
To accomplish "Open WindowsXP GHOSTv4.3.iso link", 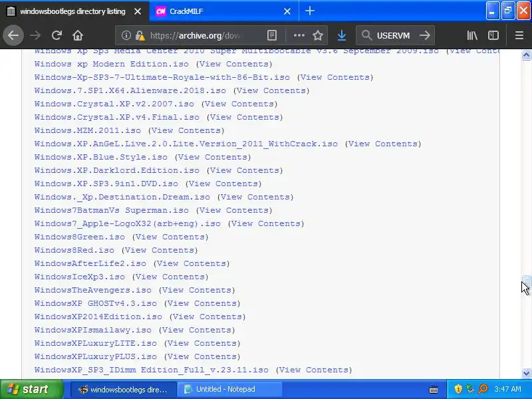I will pyautogui.click(x=95, y=303).
